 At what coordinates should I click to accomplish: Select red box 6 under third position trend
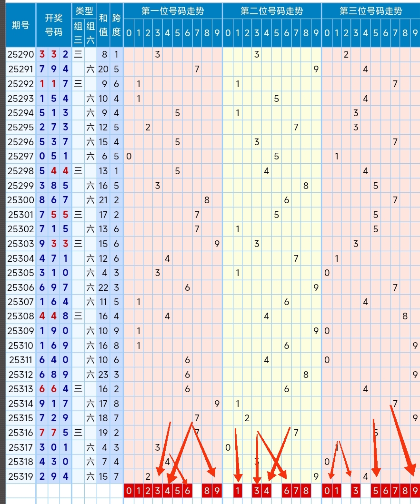(x=386, y=491)
